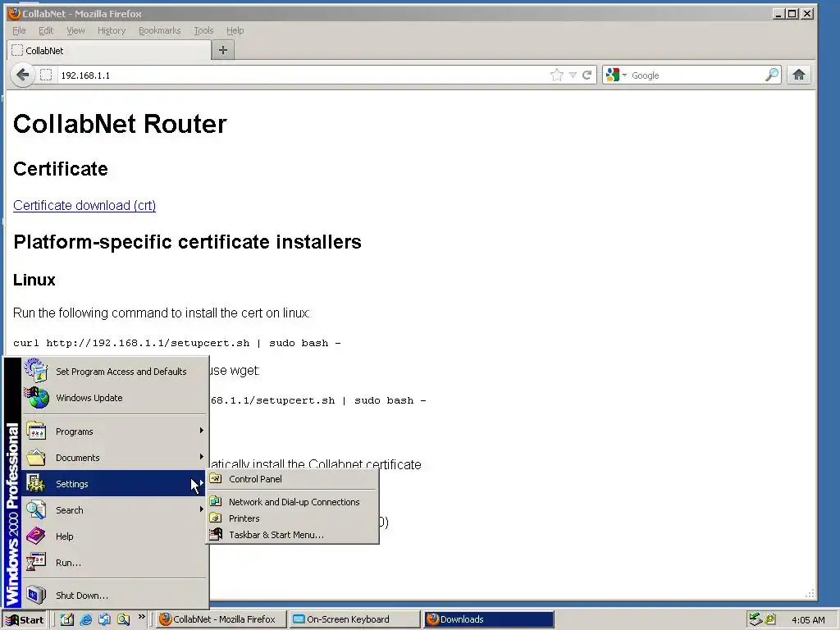Click the site identity icon beside URL
This screenshot has width=840, height=630.
pyautogui.click(x=46, y=75)
